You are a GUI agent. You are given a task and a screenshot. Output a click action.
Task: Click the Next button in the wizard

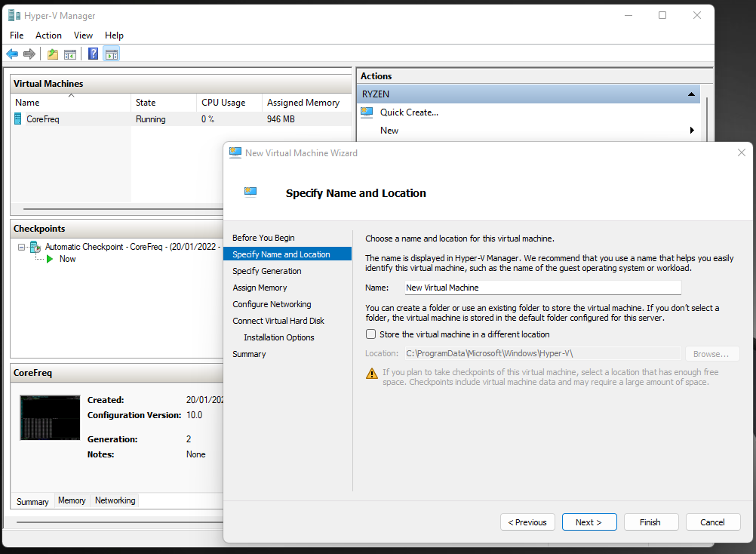589,522
